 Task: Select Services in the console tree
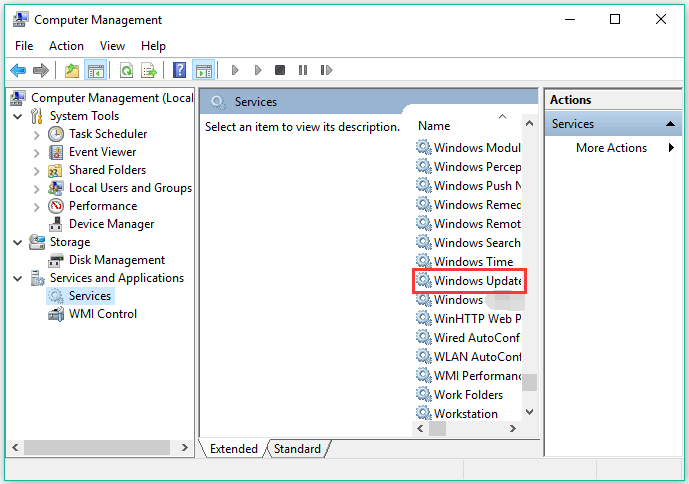(90, 296)
